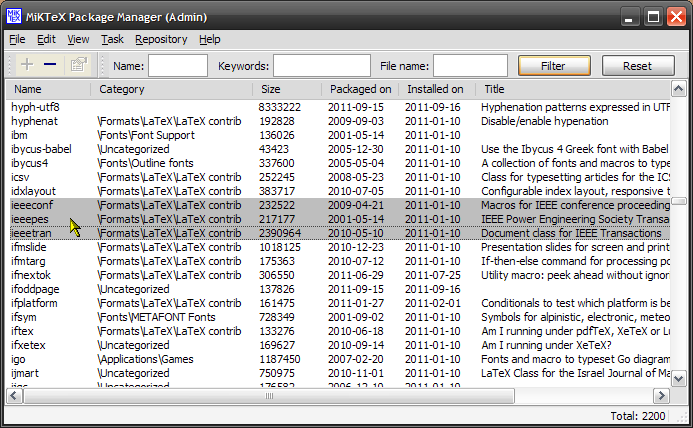This screenshot has width=693, height=428.
Task: Select the ifmslide package row
Action: (x=339, y=247)
